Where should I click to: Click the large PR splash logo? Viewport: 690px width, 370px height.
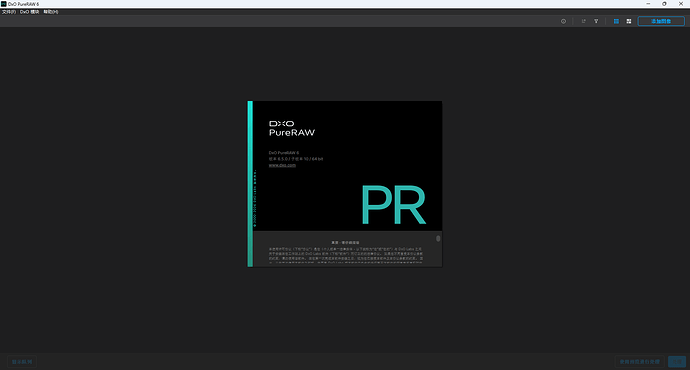pyautogui.click(x=393, y=205)
